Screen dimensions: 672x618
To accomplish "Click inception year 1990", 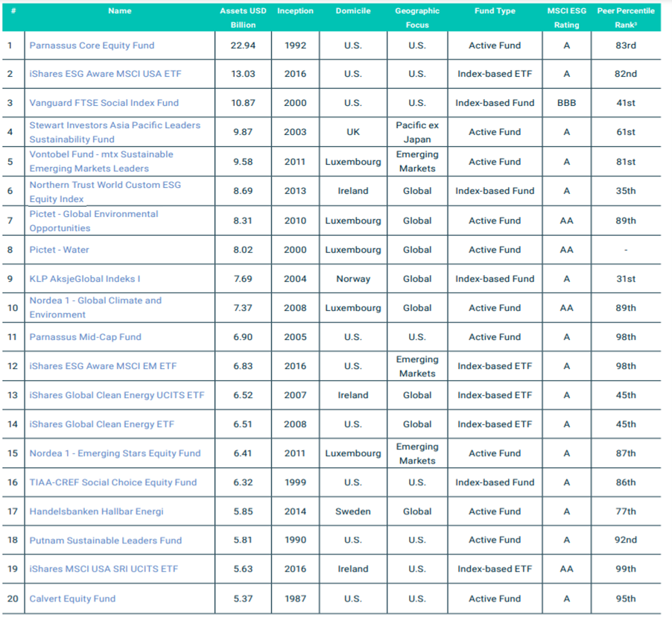I will click(x=295, y=540).
